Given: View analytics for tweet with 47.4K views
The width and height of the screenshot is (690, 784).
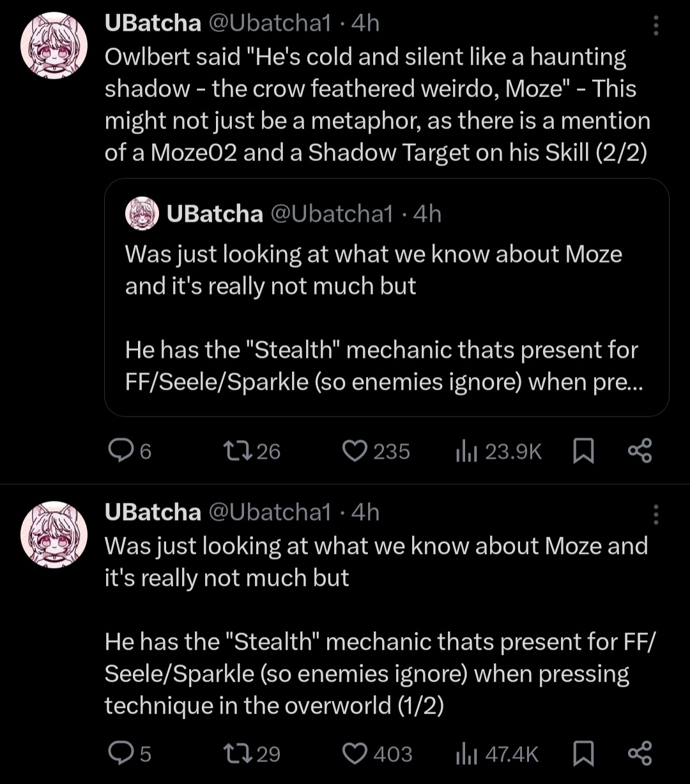Looking at the screenshot, I should click(x=463, y=754).
